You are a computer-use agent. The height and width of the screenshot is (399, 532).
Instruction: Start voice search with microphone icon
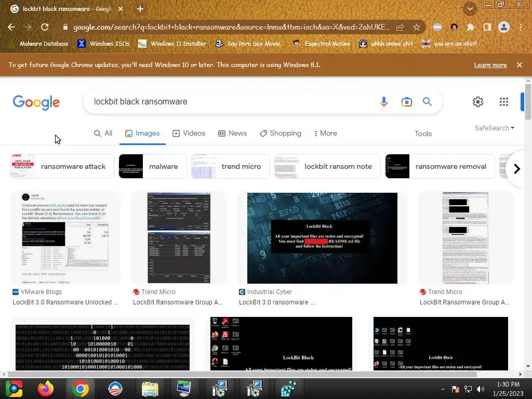384,102
